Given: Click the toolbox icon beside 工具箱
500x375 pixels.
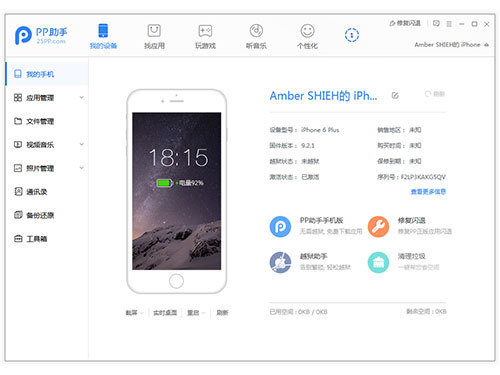Looking at the screenshot, I should [x=18, y=239].
